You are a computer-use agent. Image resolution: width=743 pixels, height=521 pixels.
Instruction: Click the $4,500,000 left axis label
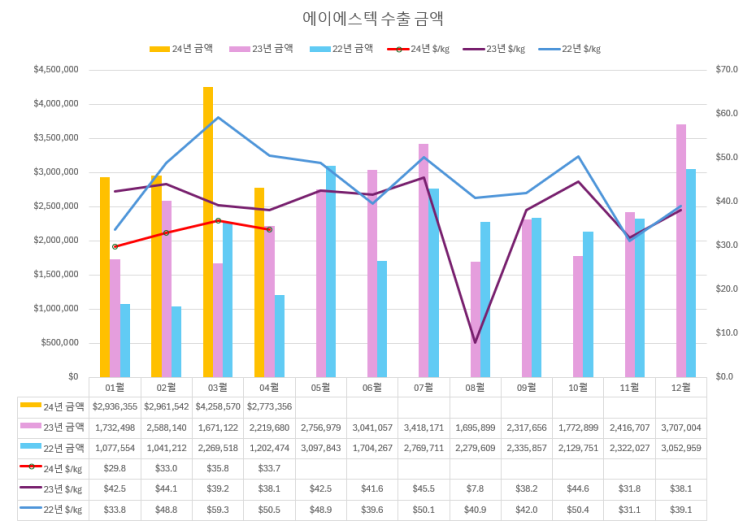pyautogui.click(x=56, y=70)
